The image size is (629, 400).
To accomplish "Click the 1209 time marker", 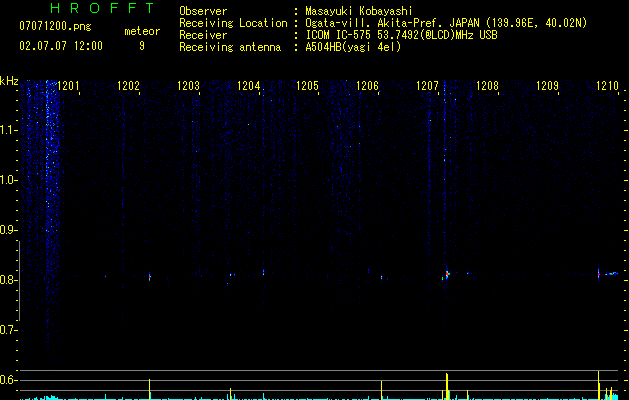I will click(548, 86).
